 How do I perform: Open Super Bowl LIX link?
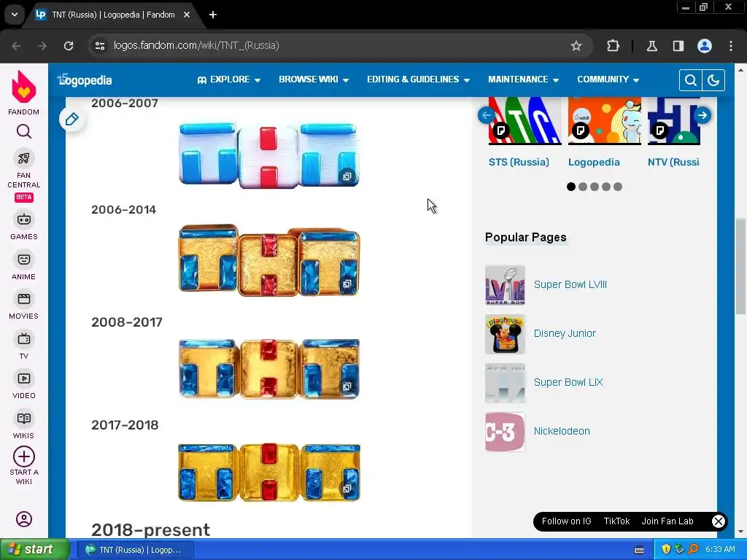coord(568,382)
